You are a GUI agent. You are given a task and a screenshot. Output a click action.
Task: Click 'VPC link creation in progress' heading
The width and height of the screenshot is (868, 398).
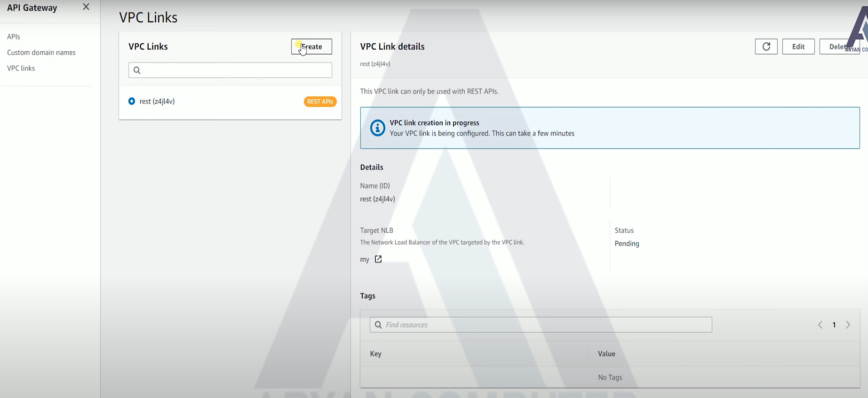[434, 123]
